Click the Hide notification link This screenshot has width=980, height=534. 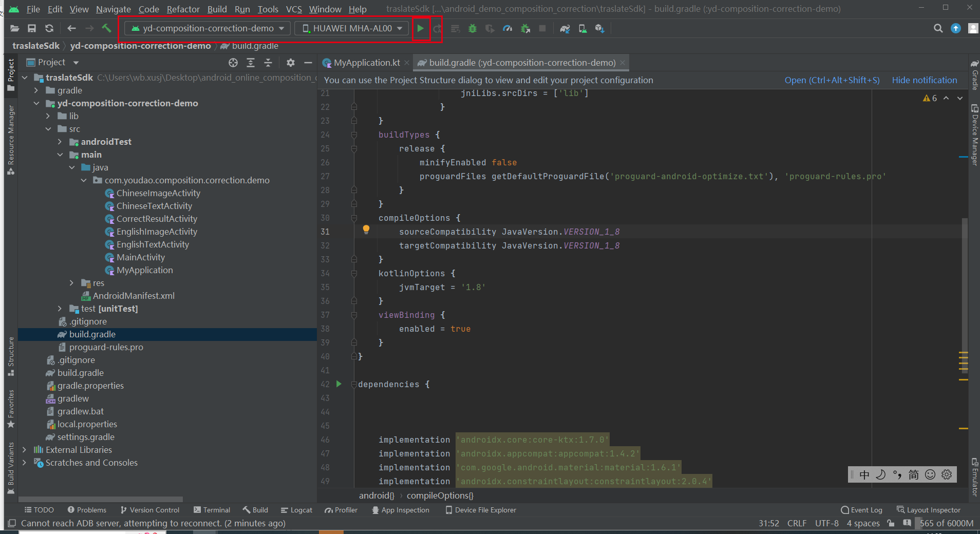click(924, 80)
